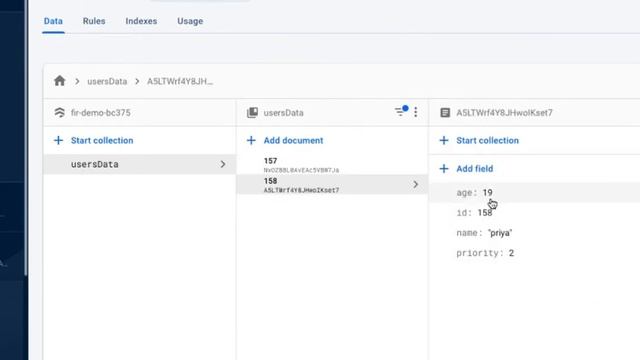Click the usersData collection panel header
The image size is (640, 360).
[x=283, y=113]
